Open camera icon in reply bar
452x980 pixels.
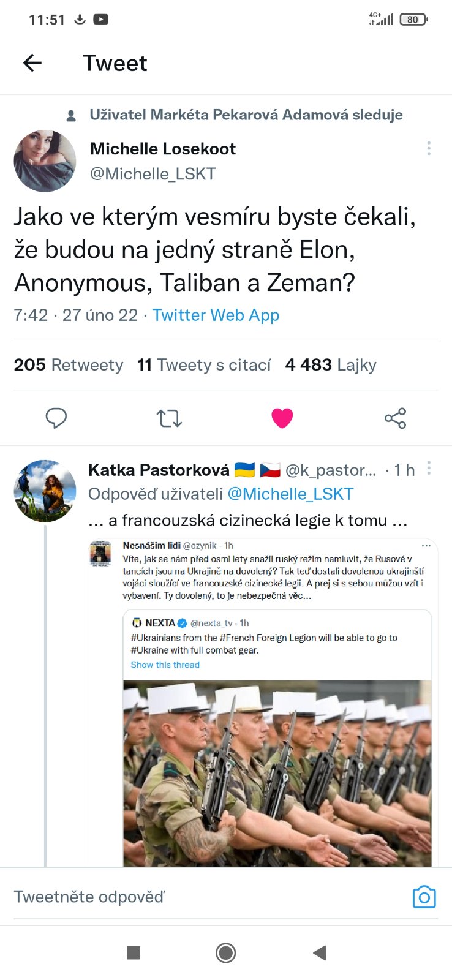424,897
